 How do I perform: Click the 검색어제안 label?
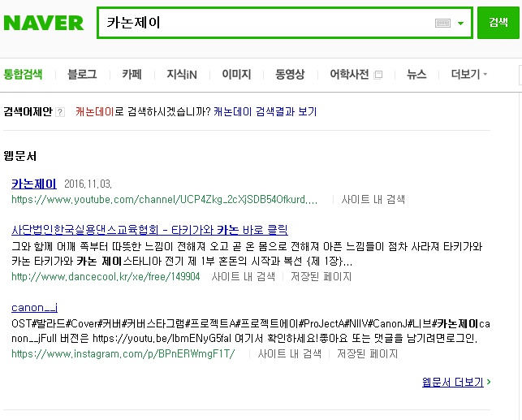[x=28, y=111]
